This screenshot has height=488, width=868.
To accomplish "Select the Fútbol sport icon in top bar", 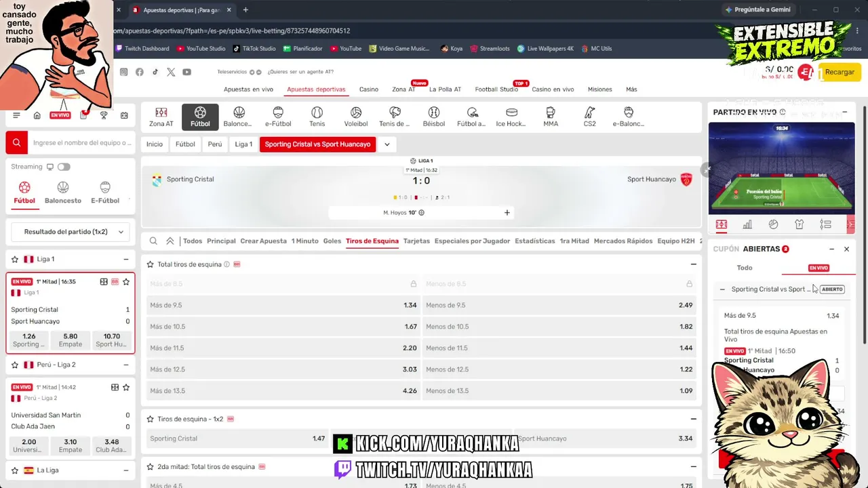I will (200, 117).
